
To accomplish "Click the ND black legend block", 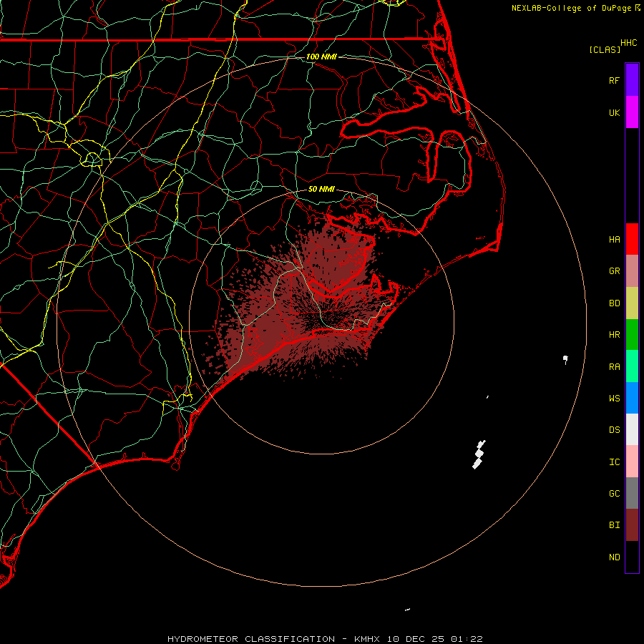I will point(632,557).
